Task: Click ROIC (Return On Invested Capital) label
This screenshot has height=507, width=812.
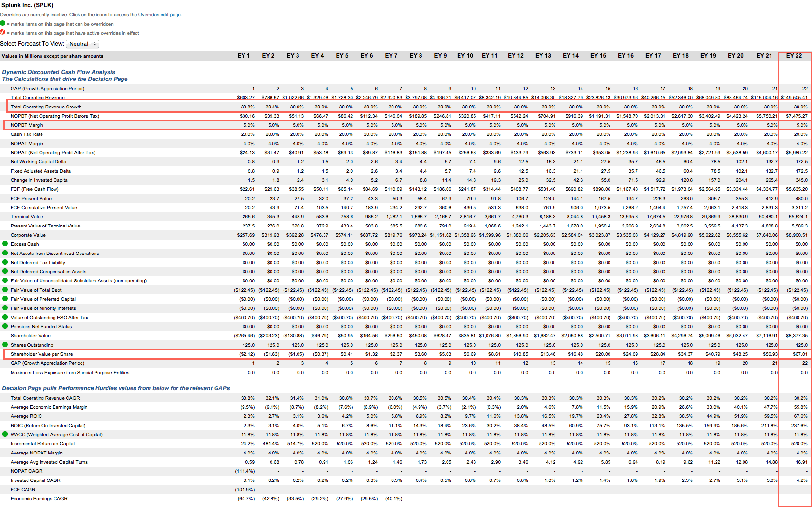Action: click(48, 426)
